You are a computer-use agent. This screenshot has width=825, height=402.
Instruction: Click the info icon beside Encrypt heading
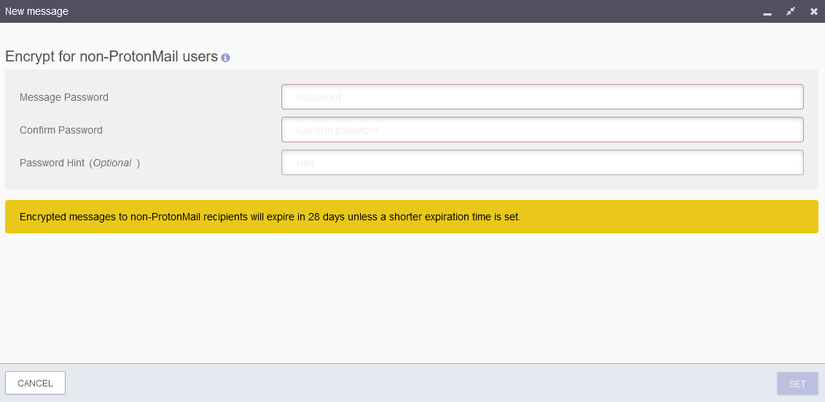[x=225, y=58]
